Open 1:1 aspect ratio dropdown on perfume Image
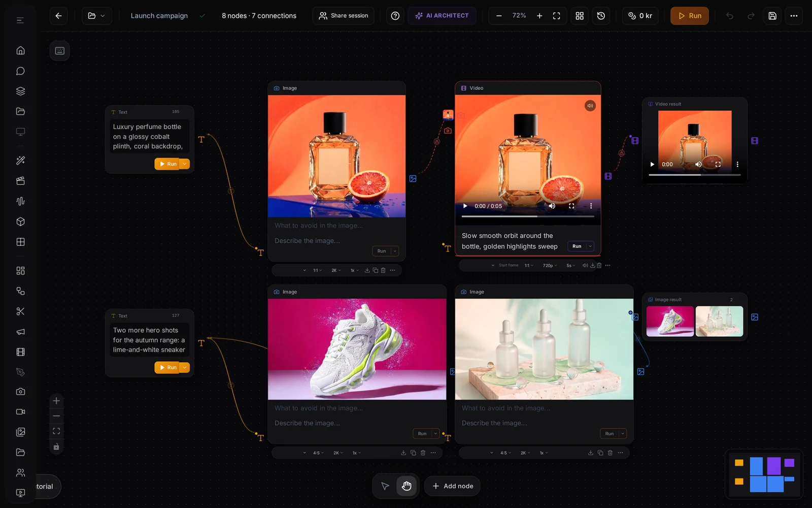This screenshot has width=812, height=508. [x=318, y=270]
